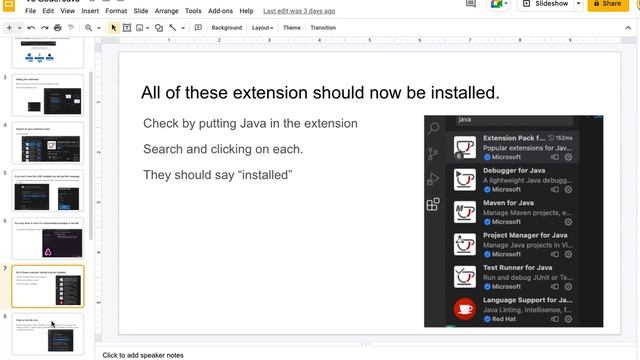The image size is (640, 360).
Task: Click text 'Check by putting Java in the extension'
Action: (x=250, y=123)
